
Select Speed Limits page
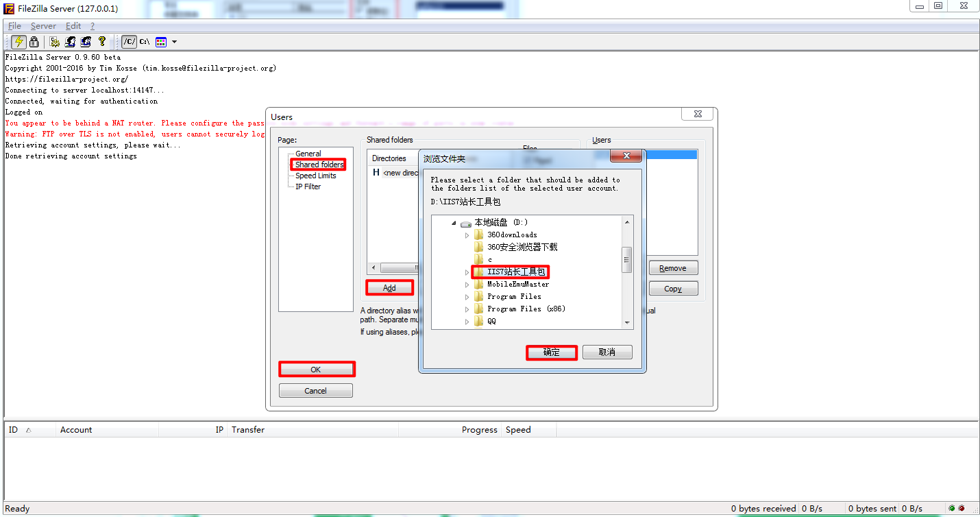316,176
